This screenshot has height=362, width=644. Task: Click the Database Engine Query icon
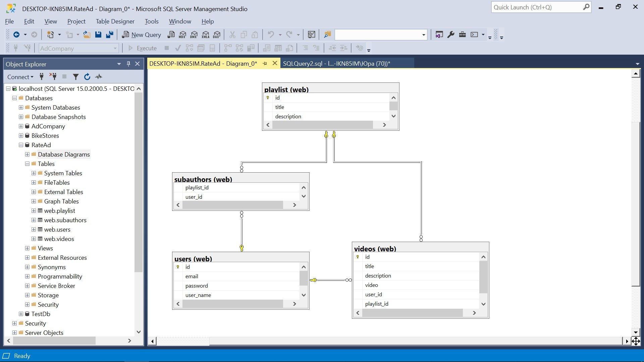pyautogui.click(x=171, y=35)
